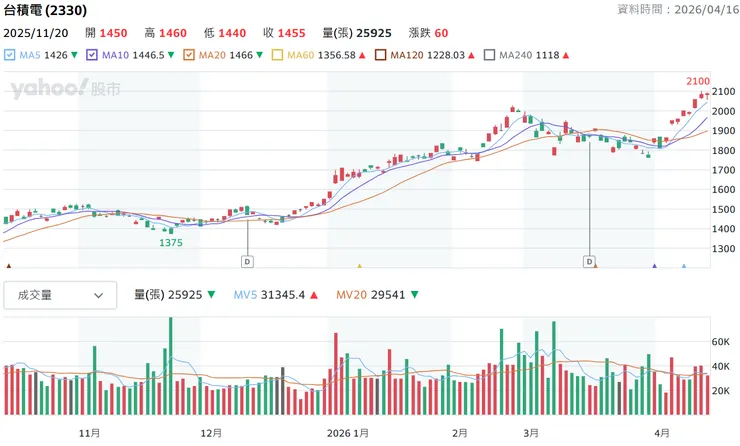
Task: Click the 2026 1月 axis label
Action: tap(348, 433)
